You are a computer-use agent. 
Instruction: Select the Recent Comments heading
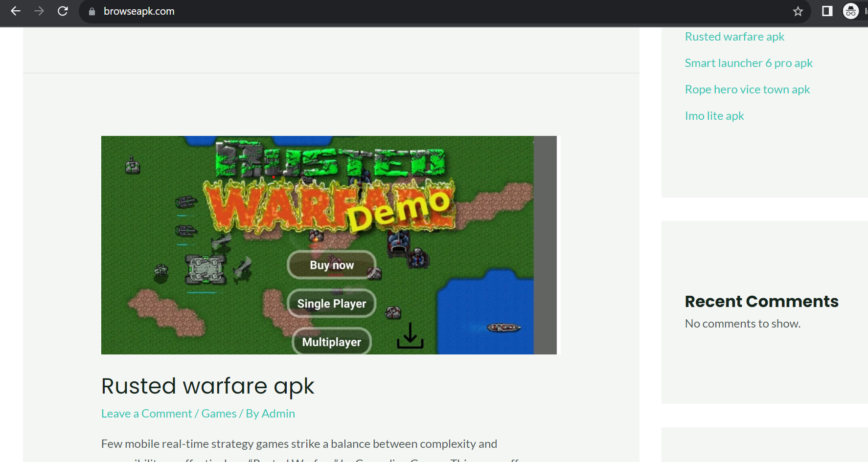[x=761, y=302]
